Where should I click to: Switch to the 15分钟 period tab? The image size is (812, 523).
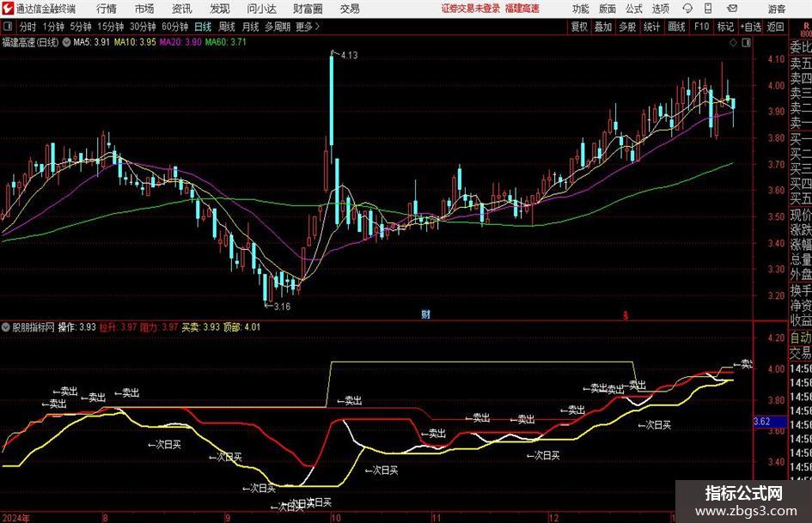pos(111,27)
